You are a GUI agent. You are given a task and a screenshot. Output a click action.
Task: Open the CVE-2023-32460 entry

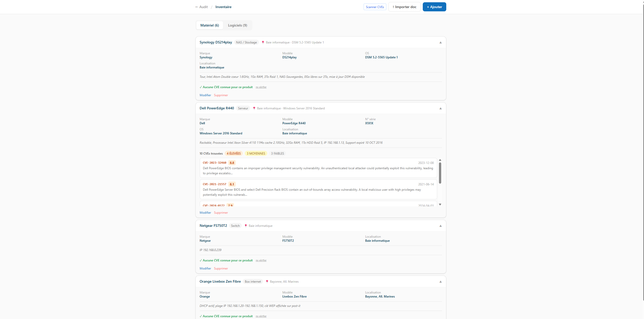point(318,168)
